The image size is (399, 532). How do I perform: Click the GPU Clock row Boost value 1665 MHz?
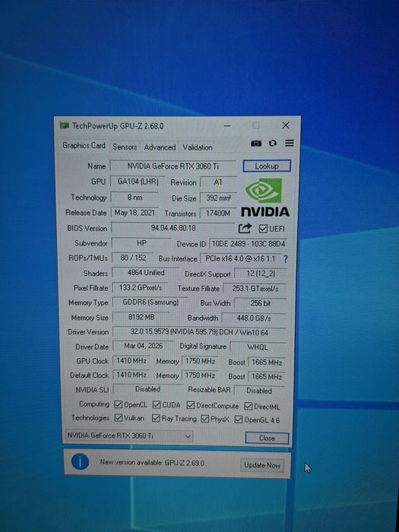(267, 363)
